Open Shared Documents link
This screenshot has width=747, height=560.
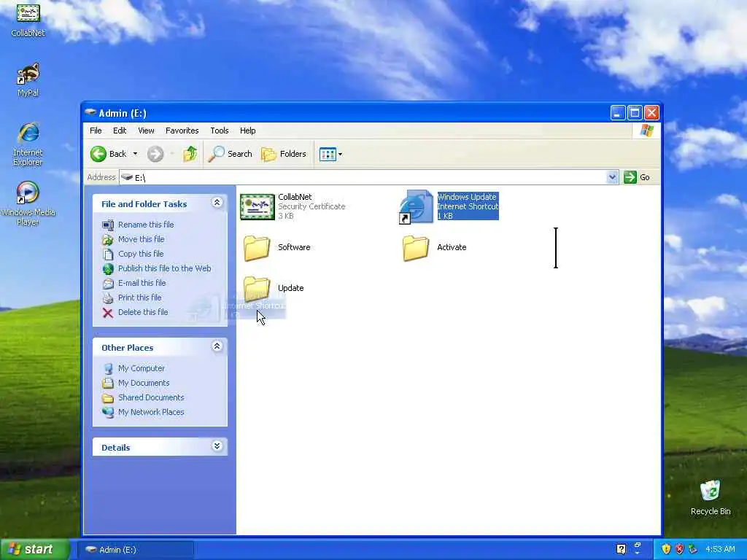click(151, 397)
